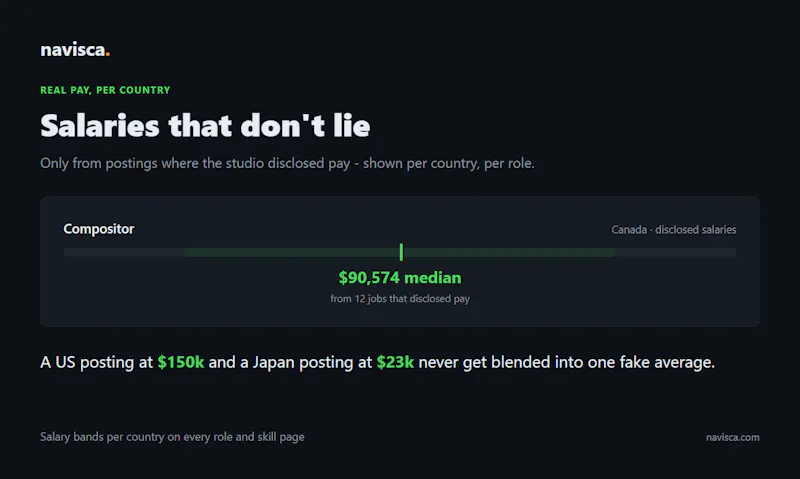800x479 pixels.
Task: Click the 'Salaries that don't lie' heading
Action: (205, 126)
